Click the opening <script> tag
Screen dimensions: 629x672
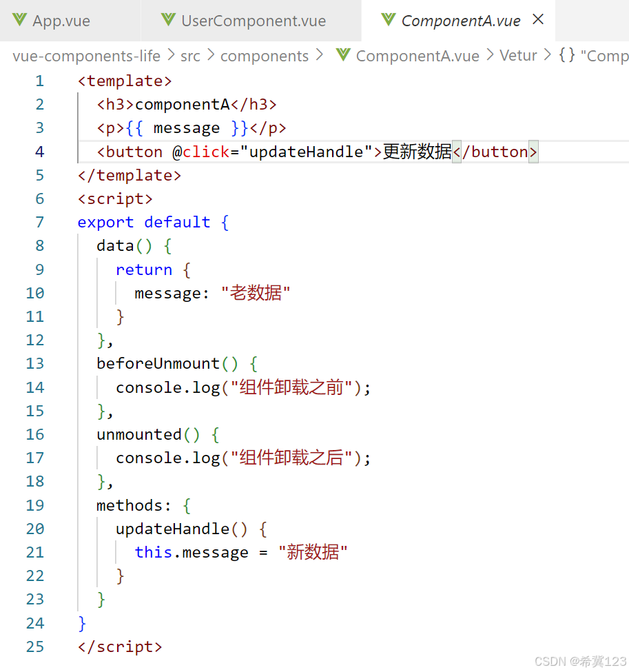pyautogui.click(x=115, y=199)
